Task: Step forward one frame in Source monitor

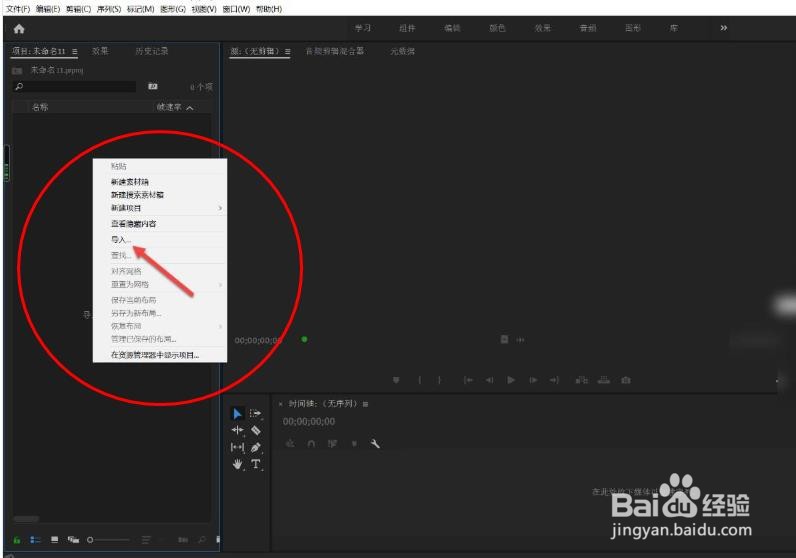Action: 533,380
